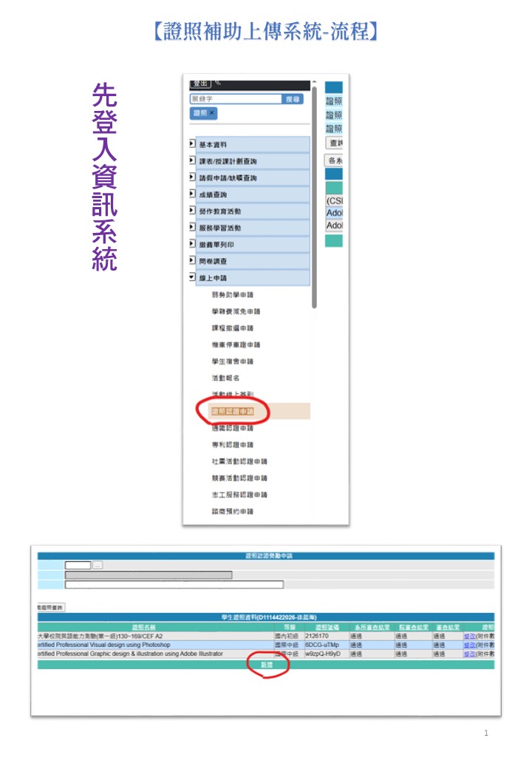Remove the 證照 filter tag

211,113
